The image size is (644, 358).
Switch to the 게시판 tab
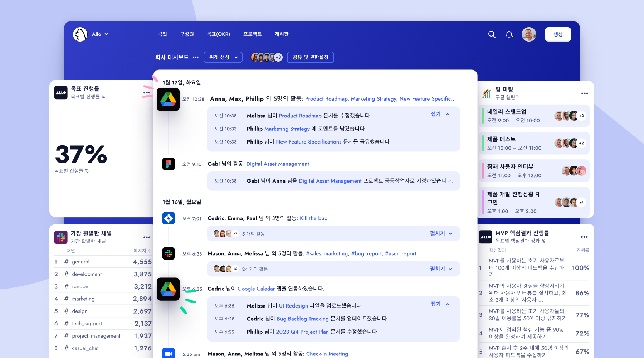pyautogui.click(x=282, y=34)
